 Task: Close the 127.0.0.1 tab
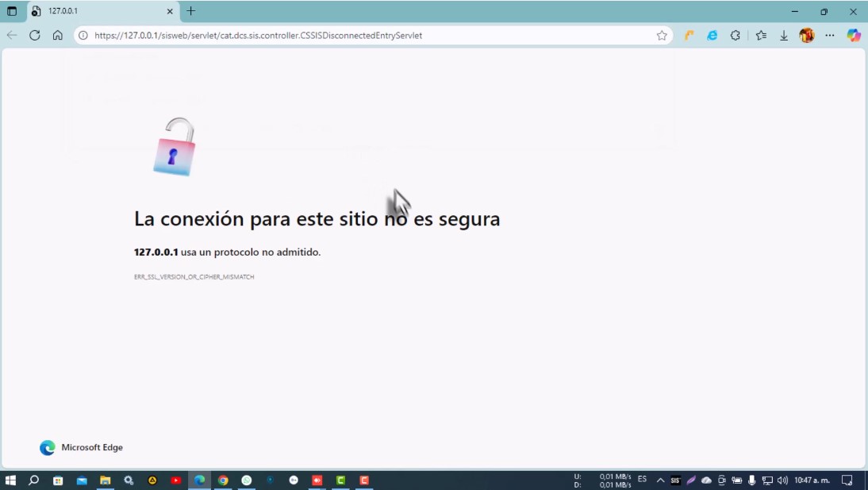[170, 11]
